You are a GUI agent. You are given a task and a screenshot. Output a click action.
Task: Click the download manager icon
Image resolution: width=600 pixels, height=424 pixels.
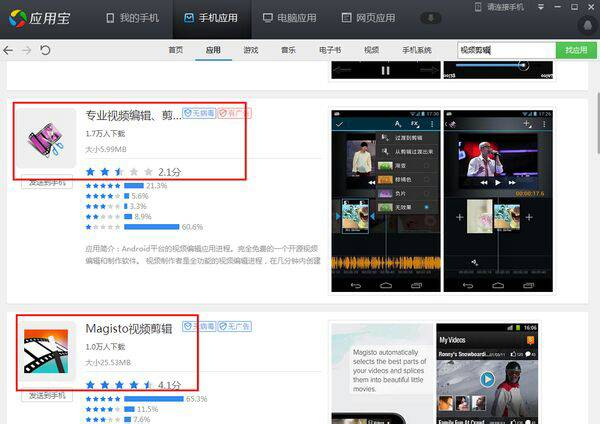pyautogui.click(x=431, y=18)
